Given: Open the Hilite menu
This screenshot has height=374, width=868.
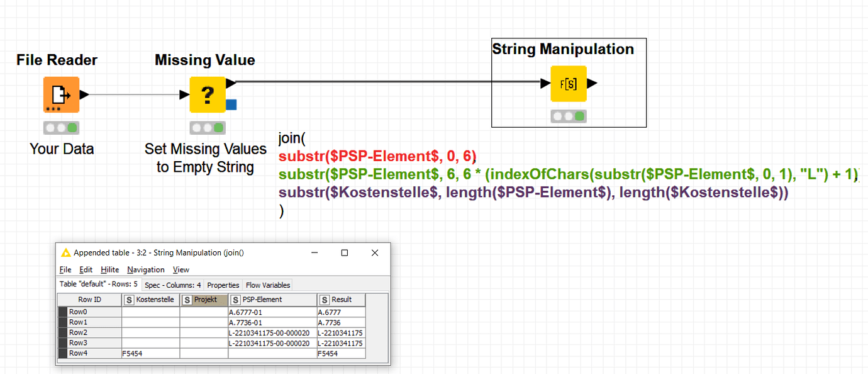Looking at the screenshot, I should coord(110,269).
